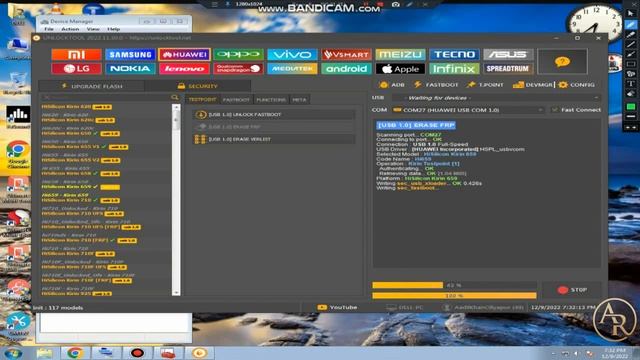Open Recycle Bin desktop icon
This screenshot has width=640, height=360.
(18, 84)
